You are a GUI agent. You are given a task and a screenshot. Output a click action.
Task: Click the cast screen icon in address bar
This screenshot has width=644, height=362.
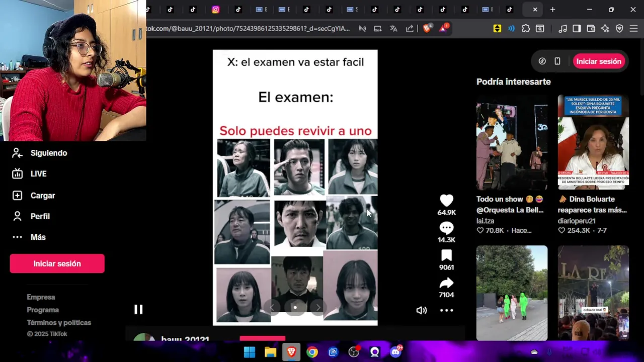[377, 29]
